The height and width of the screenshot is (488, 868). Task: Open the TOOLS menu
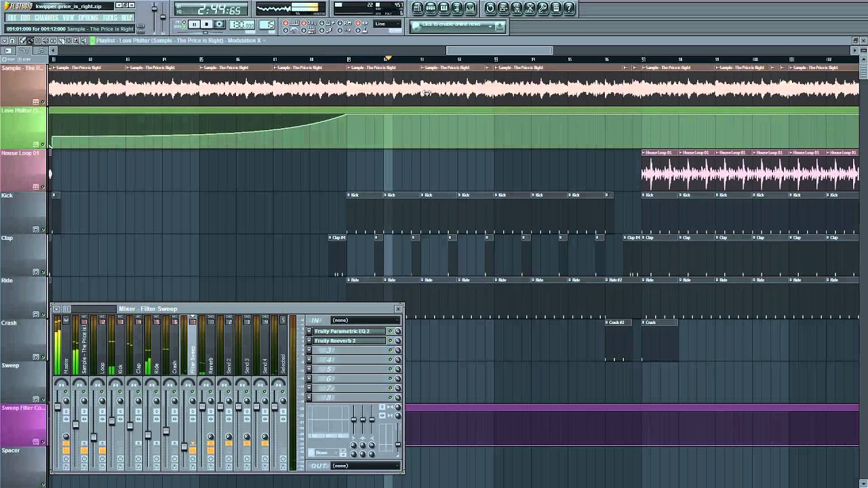point(110,18)
